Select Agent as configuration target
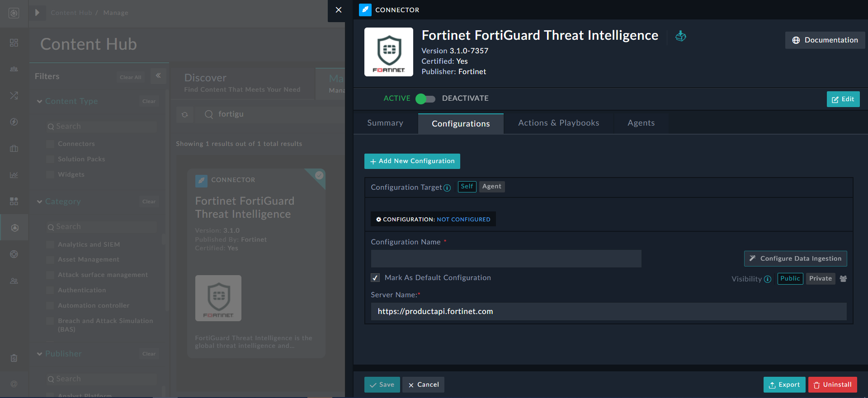The image size is (868, 398). click(x=491, y=187)
